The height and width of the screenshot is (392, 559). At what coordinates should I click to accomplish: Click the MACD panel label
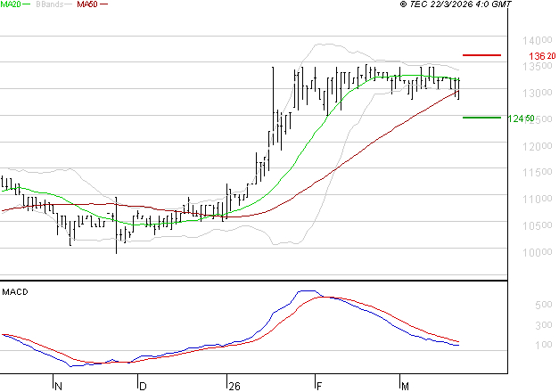[15, 292]
